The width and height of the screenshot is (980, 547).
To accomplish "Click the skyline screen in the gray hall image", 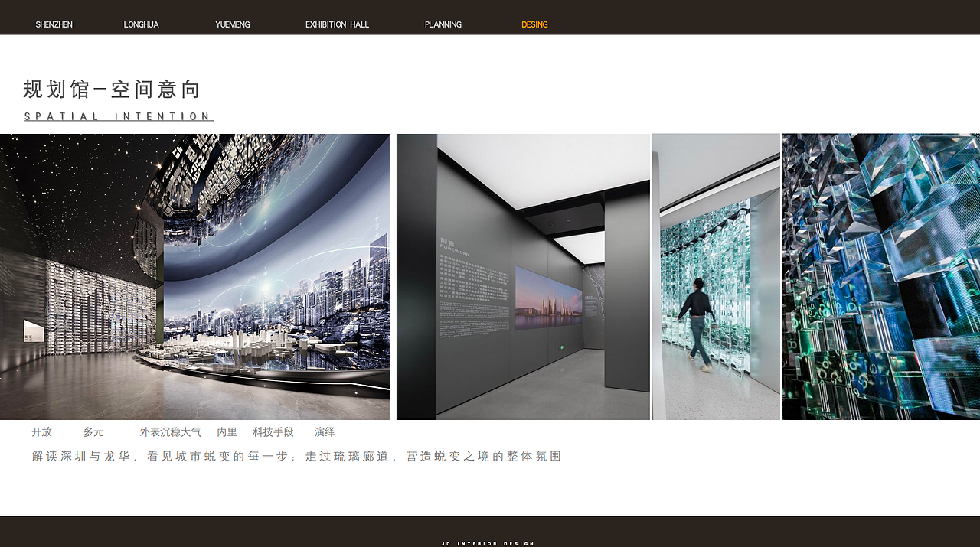I will pyautogui.click(x=548, y=298).
